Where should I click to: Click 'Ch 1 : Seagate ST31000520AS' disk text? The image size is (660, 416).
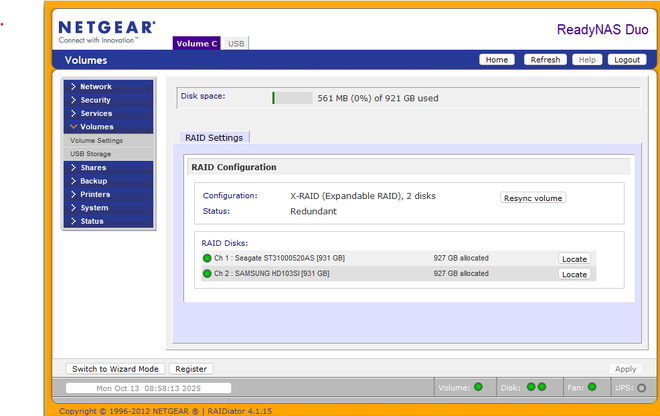click(x=279, y=258)
